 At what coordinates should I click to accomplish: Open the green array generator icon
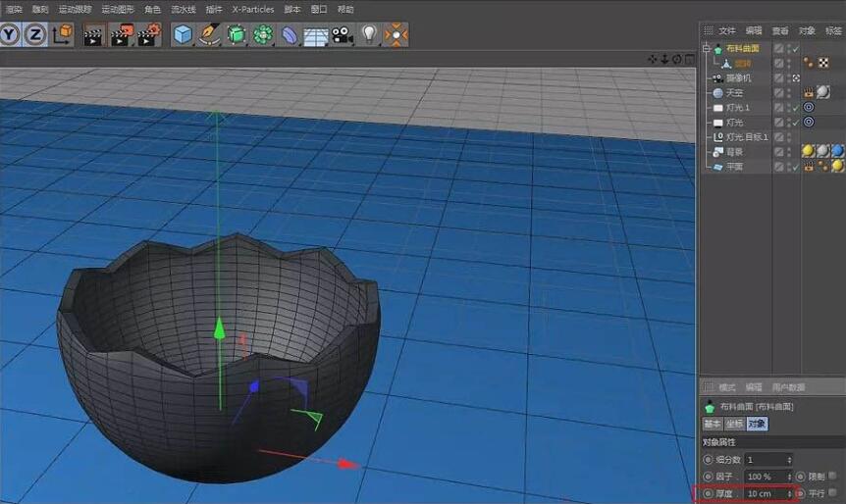[263, 35]
